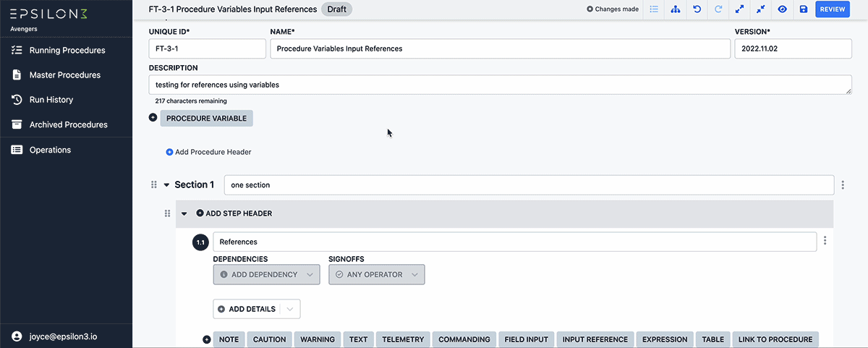Click the 'Section 1' label
This screenshot has height=348, width=868.
click(x=195, y=184)
